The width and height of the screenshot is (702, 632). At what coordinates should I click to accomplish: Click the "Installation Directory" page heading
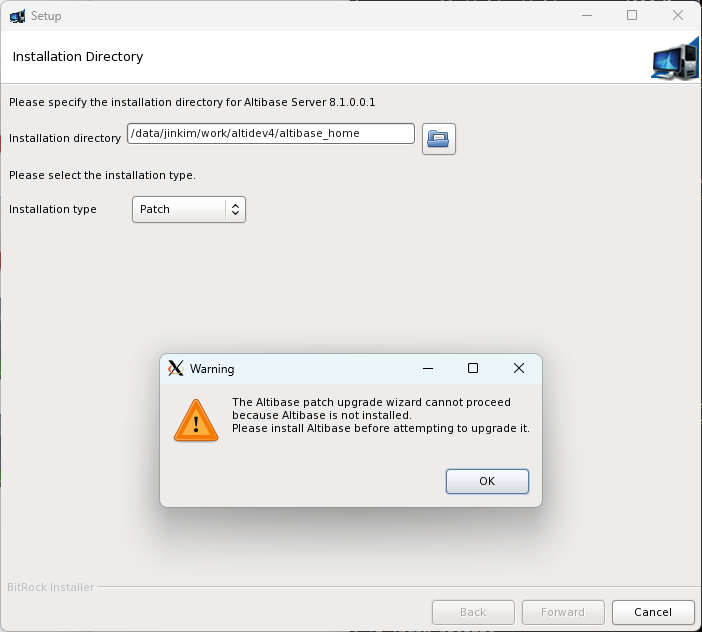pos(78,57)
